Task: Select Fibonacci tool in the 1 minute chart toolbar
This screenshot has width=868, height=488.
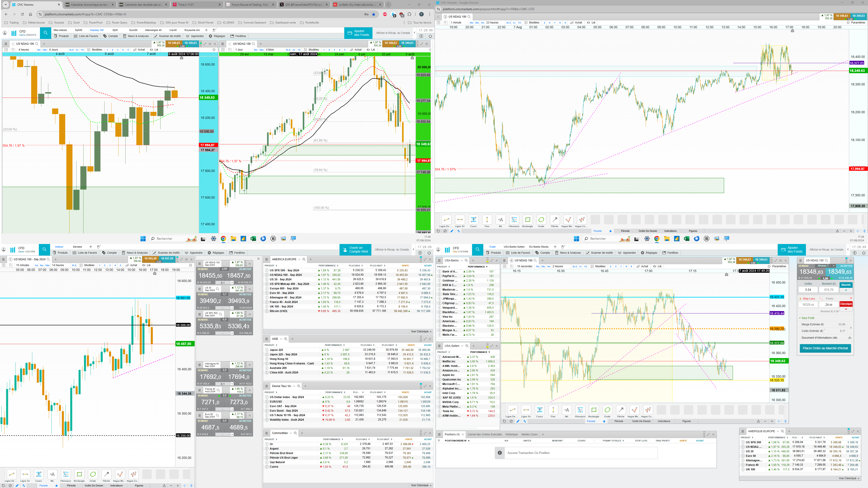Action: [514, 220]
